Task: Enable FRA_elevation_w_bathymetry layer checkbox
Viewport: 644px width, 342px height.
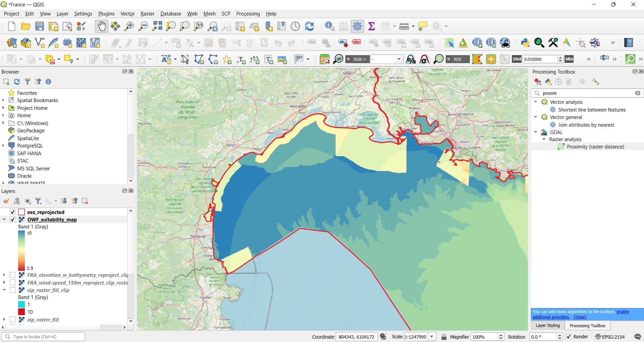Action: click(13, 275)
